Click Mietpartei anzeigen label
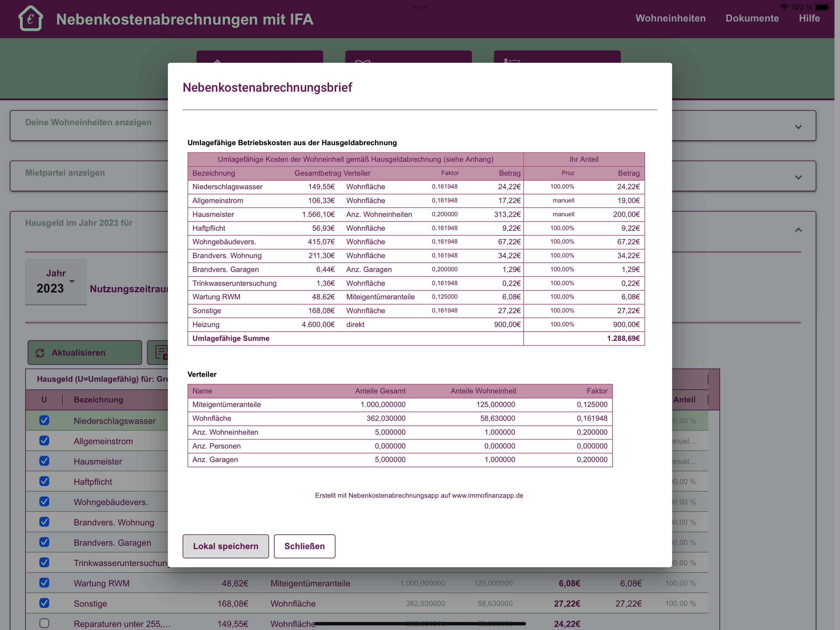840x630 pixels. click(x=65, y=173)
